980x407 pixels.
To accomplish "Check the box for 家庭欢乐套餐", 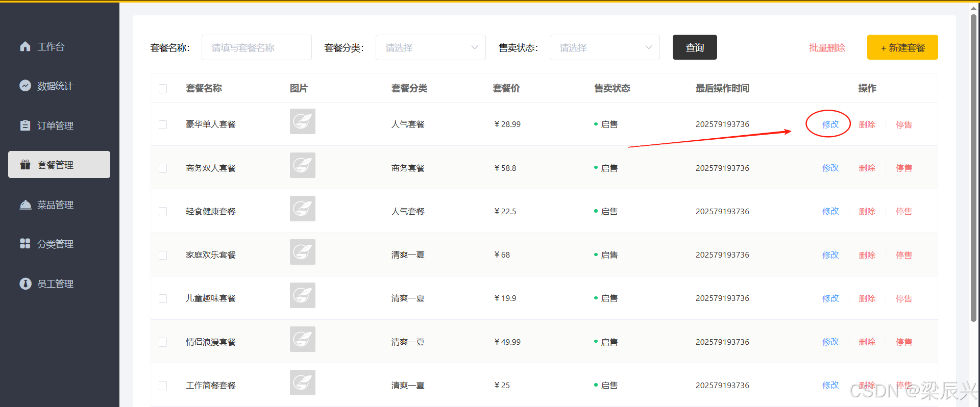I will point(163,255).
